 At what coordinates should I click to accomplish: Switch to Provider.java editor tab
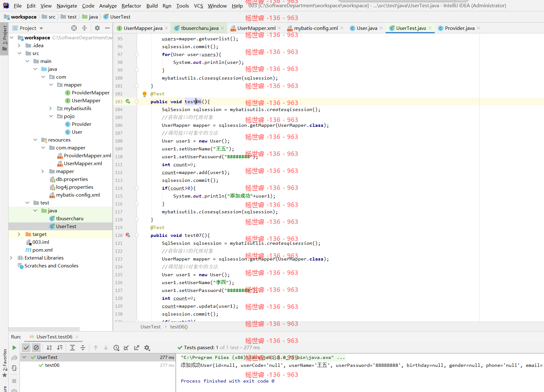pyautogui.click(x=460, y=28)
